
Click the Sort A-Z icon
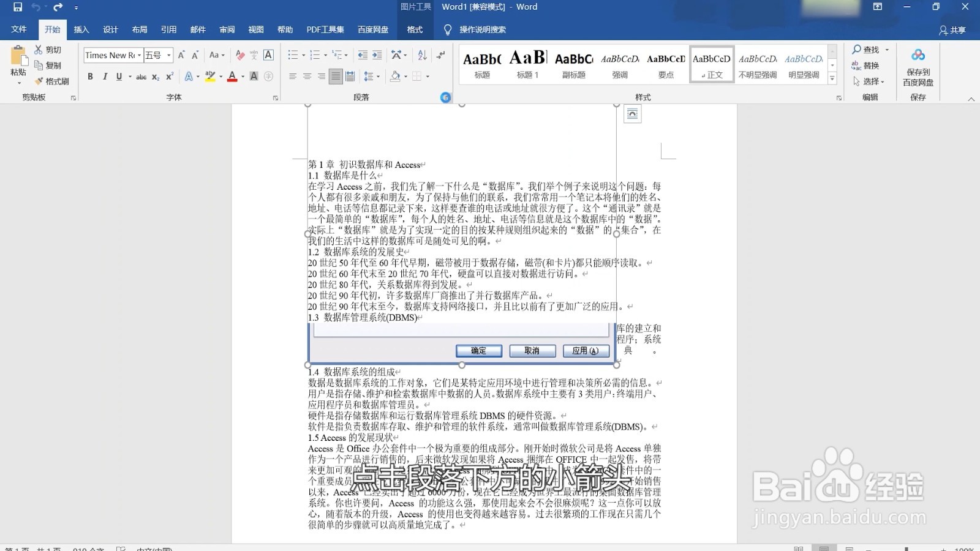point(422,55)
